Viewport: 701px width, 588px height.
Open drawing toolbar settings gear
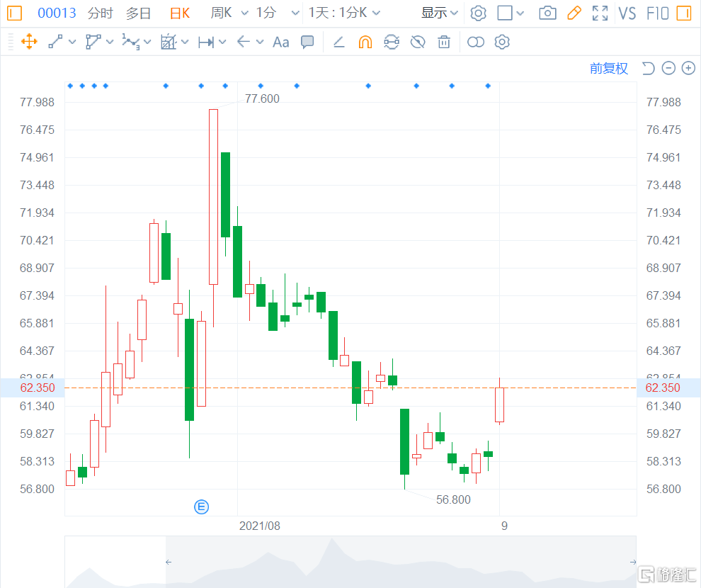point(502,42)
